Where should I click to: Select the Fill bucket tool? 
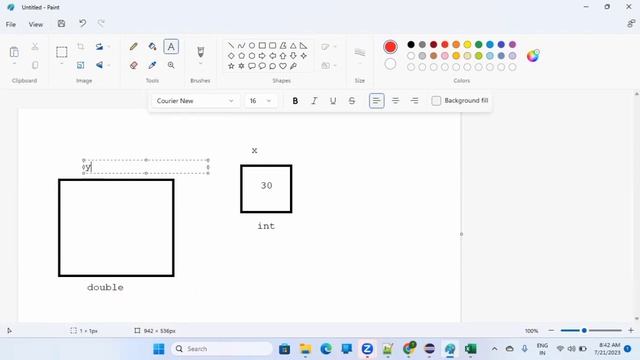[152, 47]
